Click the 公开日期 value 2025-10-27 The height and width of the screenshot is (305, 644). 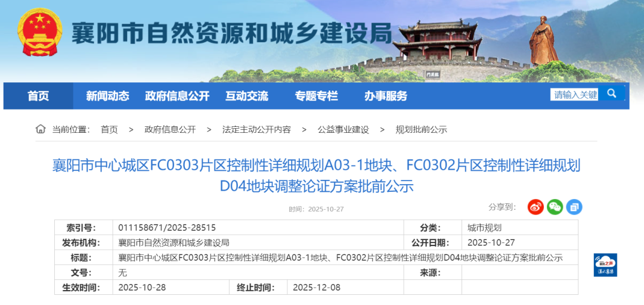(x=491, y=242)
